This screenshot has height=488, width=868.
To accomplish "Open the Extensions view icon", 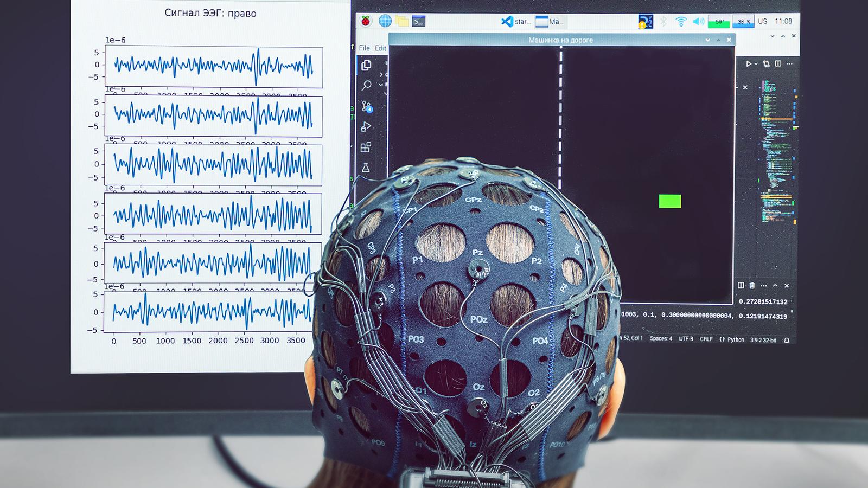I will pos(366,147).
